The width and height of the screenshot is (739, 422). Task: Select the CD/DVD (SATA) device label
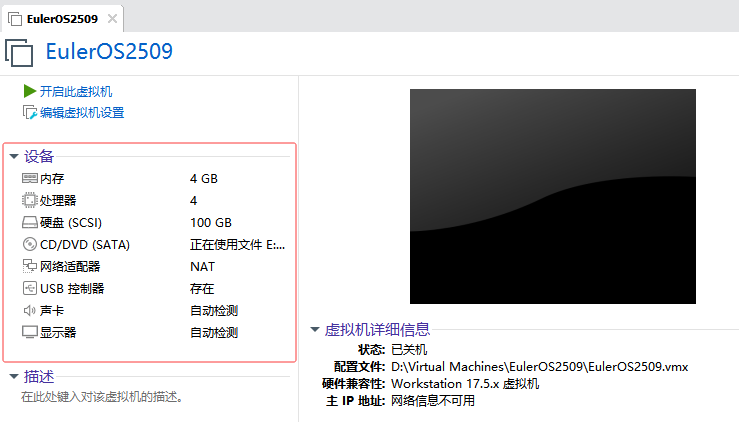[85, 245]
